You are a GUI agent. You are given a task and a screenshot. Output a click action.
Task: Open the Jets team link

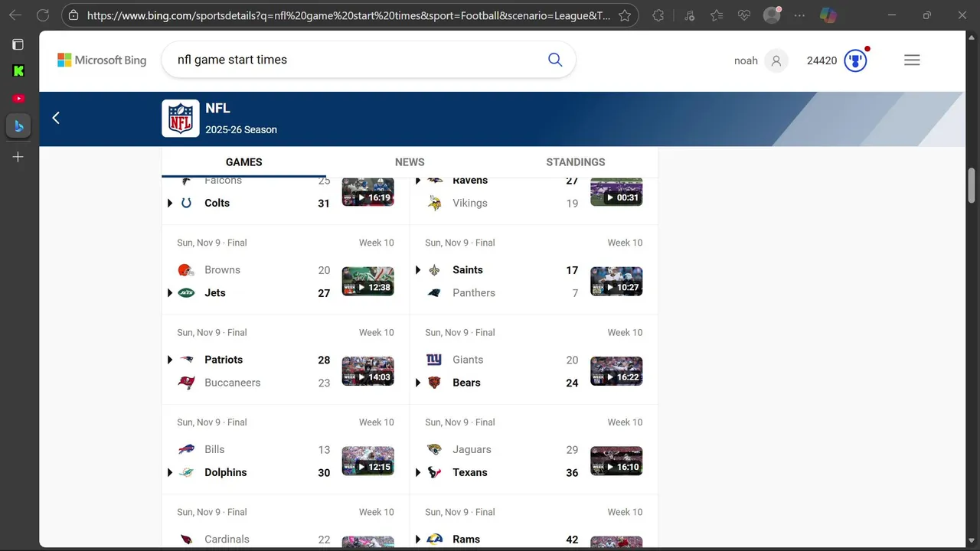tap(215, 293)
